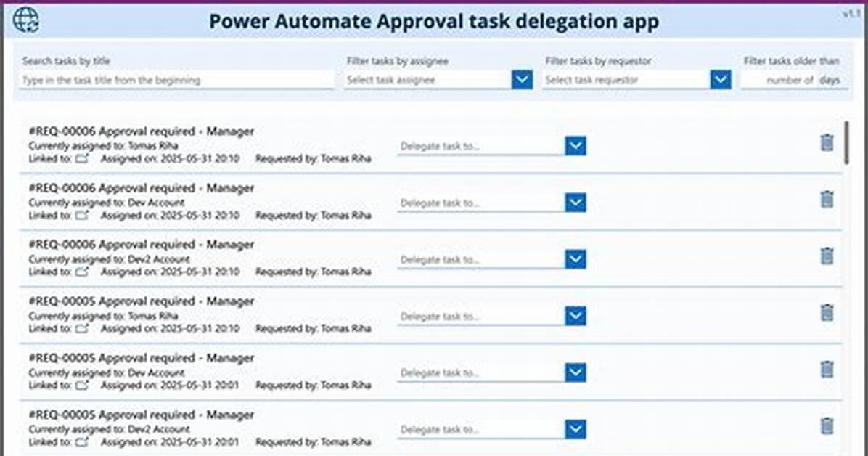Open Delegate task dropdown for REQ-00005 Tomas Riha
Viewport: 868px width, 456px height.
[x=576, y=316]
